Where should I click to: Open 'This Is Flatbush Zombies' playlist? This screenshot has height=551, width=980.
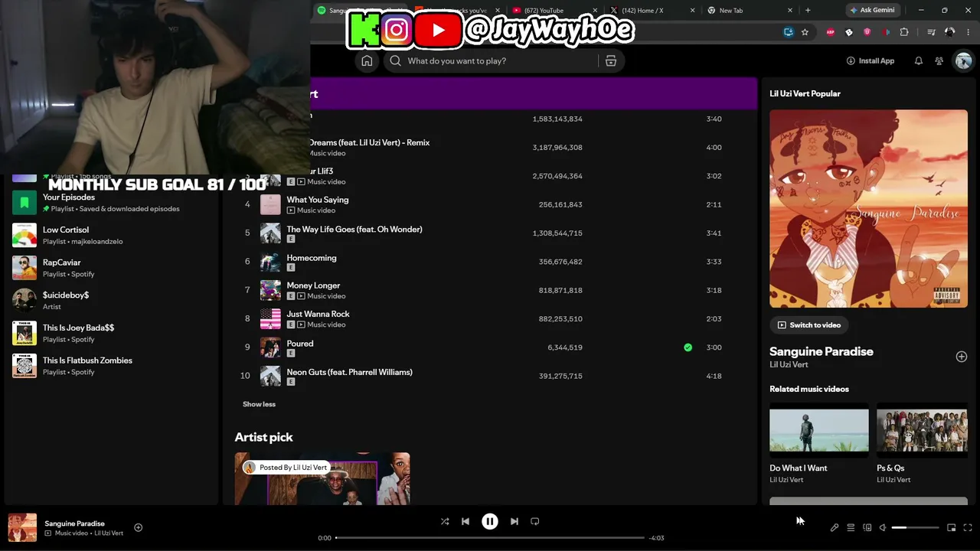pyautogui.click(x=112, y=366)
